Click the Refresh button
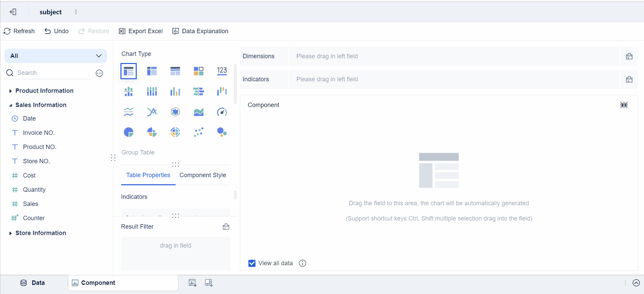This screenshot has width=644, height=294. [x=19, y=31]
